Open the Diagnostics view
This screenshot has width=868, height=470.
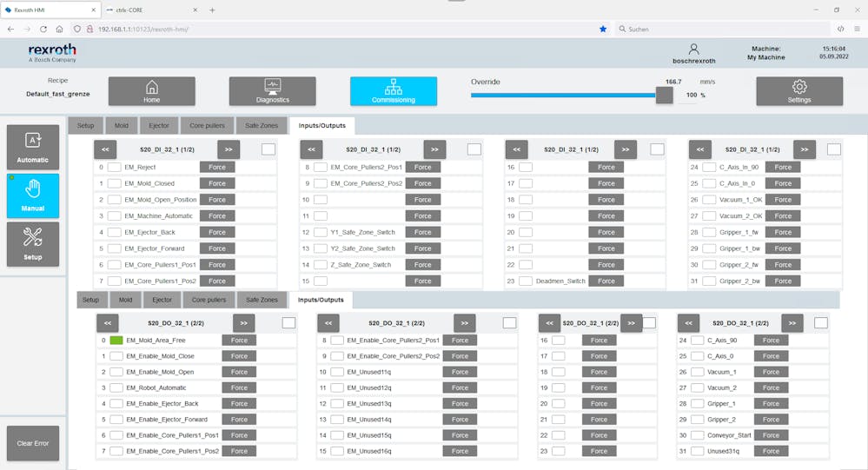click(272, 91)
